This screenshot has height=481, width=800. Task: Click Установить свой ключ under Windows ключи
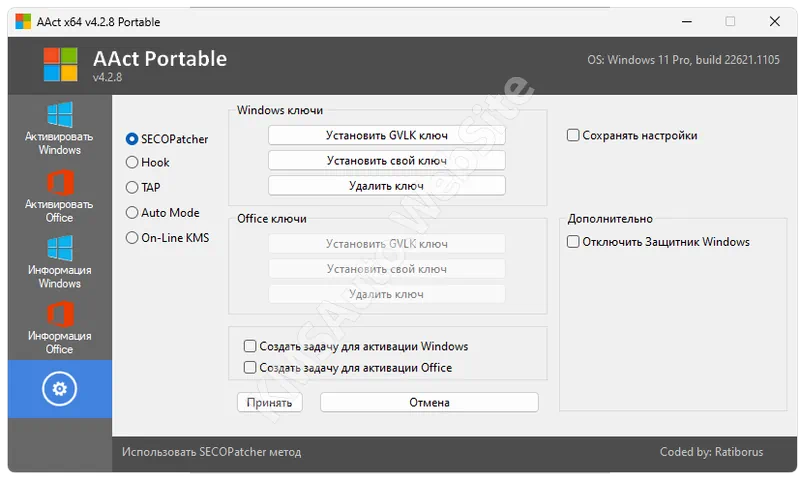point(386,160)
